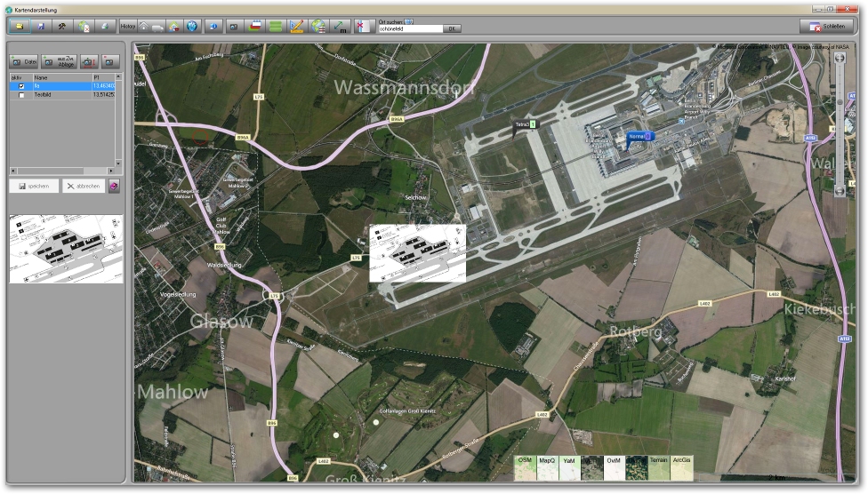The width and height of the screenshot is (868, 494).
Task: Focus the Ort suchen search field
Action: coord(410,28)
